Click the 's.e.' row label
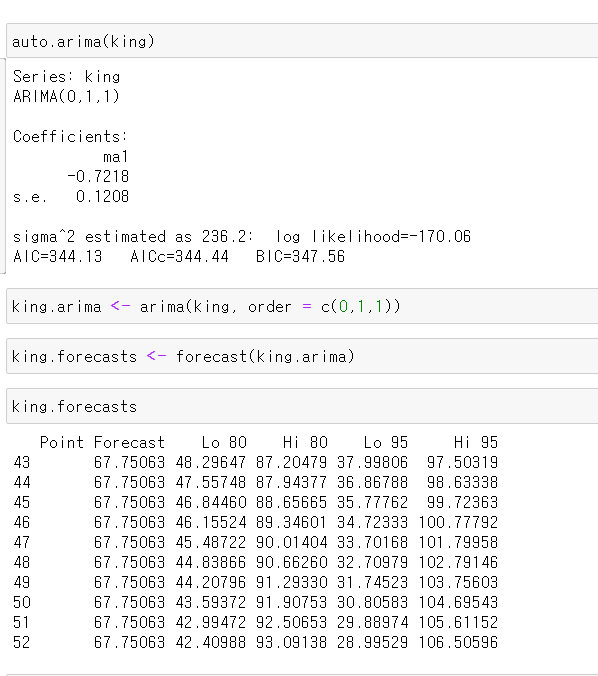Viewport: 598px width, 676px height. coord(29,197)
